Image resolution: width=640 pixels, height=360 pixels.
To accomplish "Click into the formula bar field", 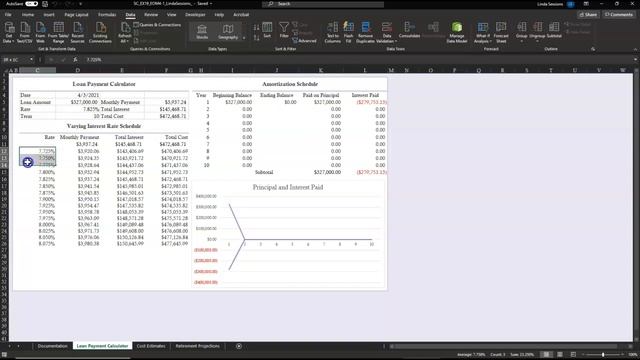I will pos(357,60).
